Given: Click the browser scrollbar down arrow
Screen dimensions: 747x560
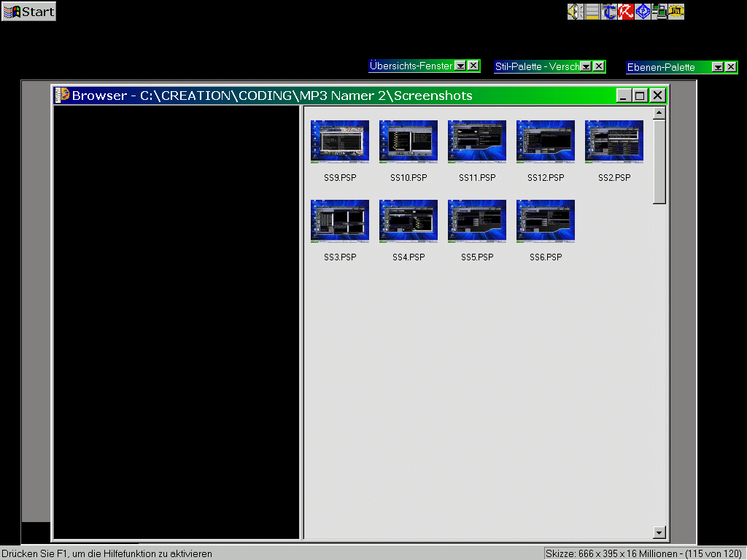Looking at the screenshot, I should click(659, 532).
